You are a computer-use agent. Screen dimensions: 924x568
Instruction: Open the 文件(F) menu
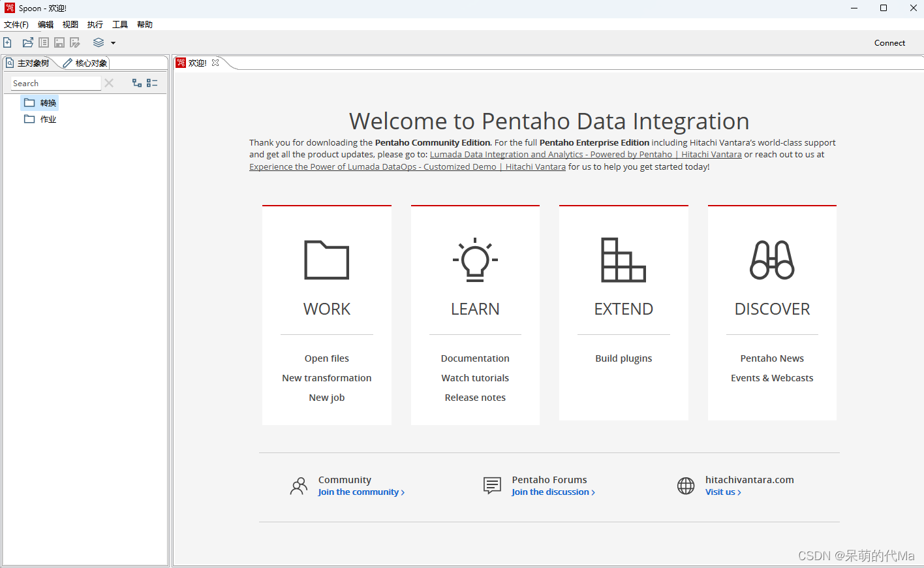pos(16,24)
